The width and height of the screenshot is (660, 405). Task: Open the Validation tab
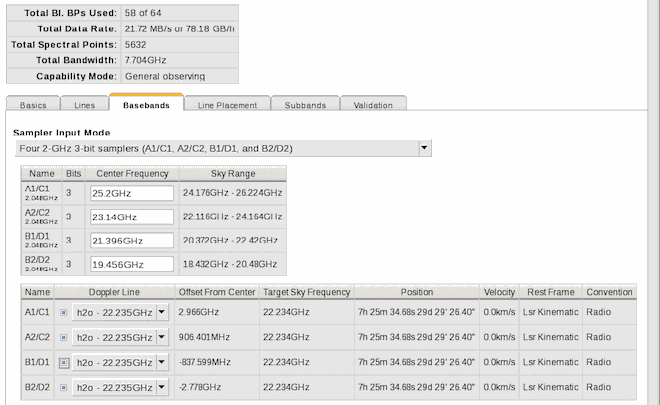coord(373,105)
